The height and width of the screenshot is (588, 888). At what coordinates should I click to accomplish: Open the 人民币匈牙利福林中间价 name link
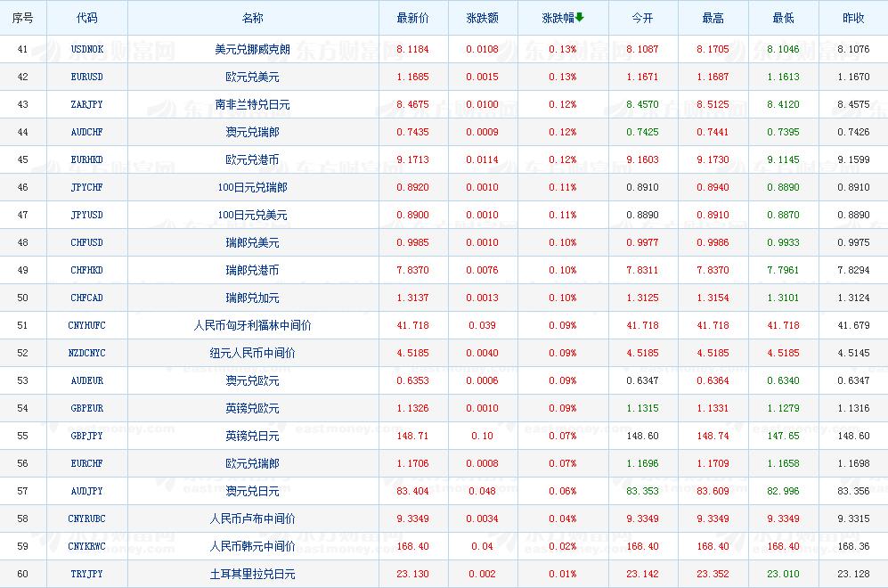point(253,325)
